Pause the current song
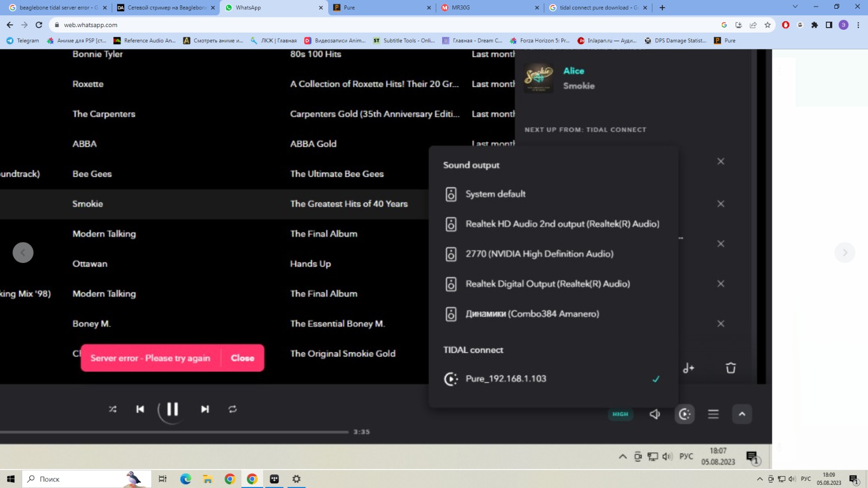Image resolution: width=868 pixels, height=488 pixels. 173,409
